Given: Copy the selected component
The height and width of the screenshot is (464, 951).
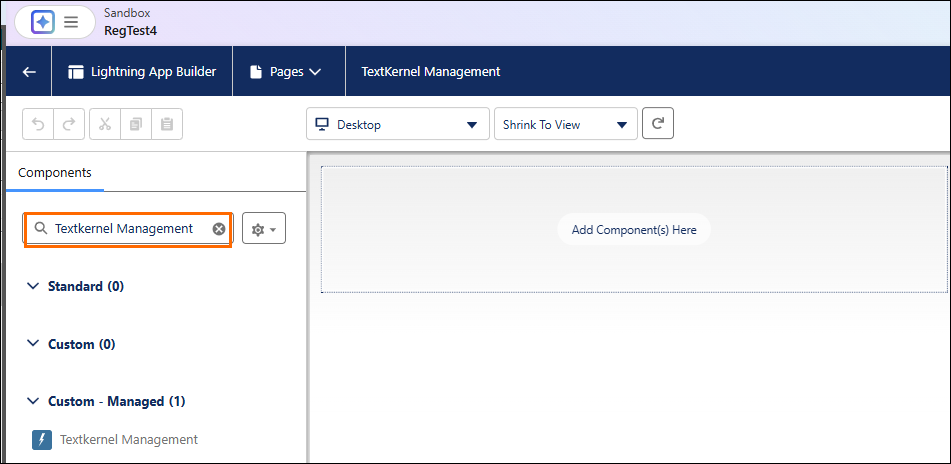Looking at the screenshot, I should [136, 124].
